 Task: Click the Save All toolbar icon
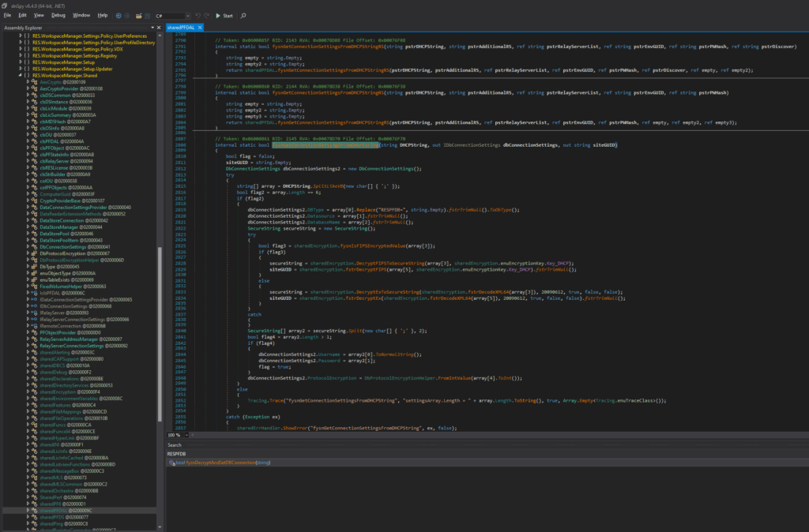click(148, 15)
